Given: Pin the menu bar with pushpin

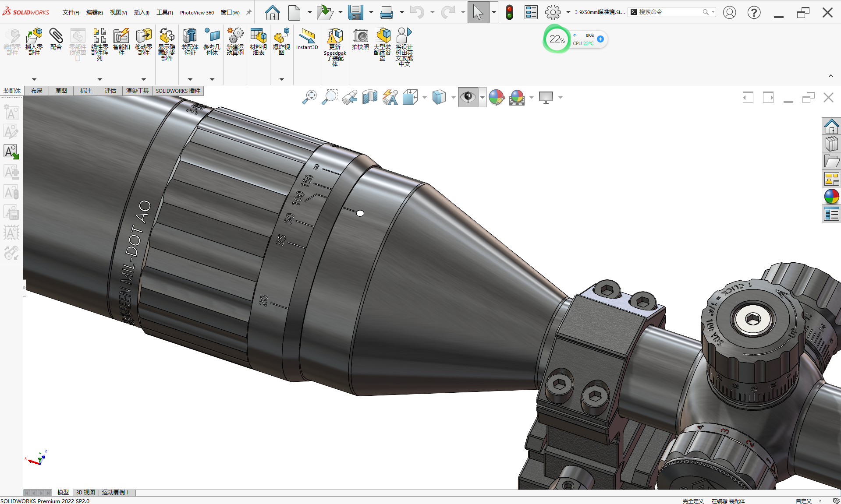Looking at the screenshot, I should [x=249, y=12].
